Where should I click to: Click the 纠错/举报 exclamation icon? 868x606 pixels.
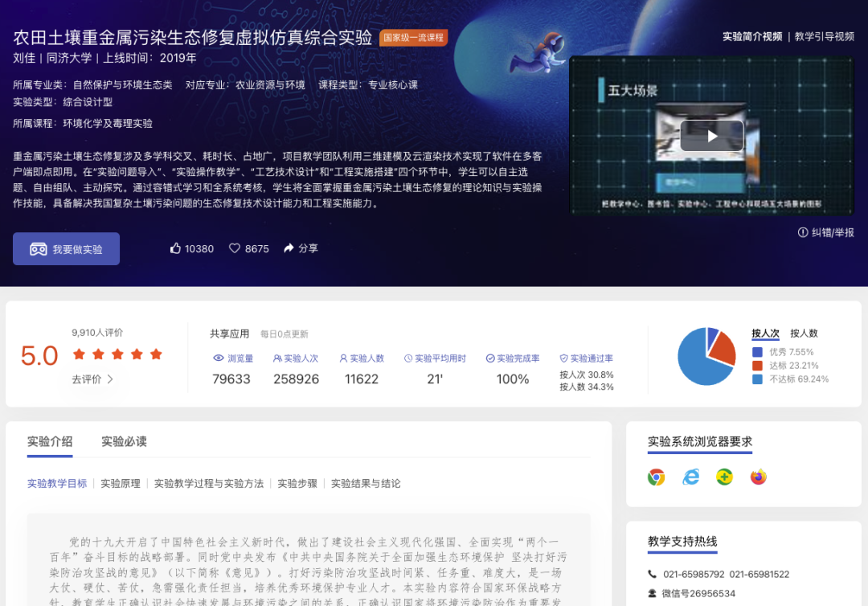point(805,233)
